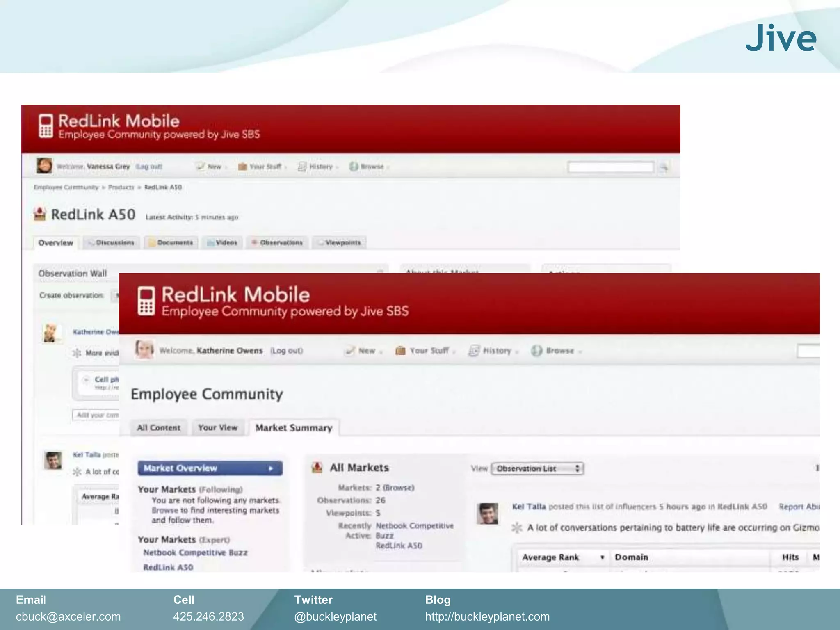The width and height of the screenshot is (840, 630).
Task: Click the RedLink Mobile phone logo in back window
Action: point(46,126)
